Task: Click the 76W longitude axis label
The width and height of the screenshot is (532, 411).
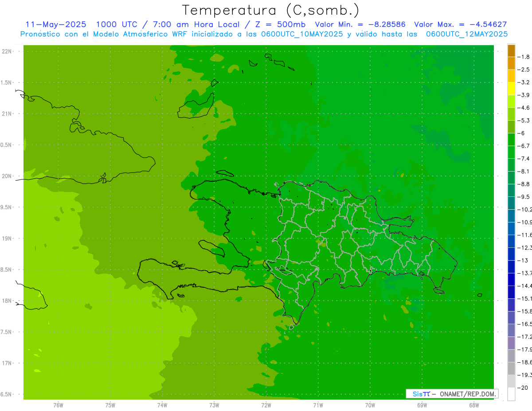Action: [58, 405]
